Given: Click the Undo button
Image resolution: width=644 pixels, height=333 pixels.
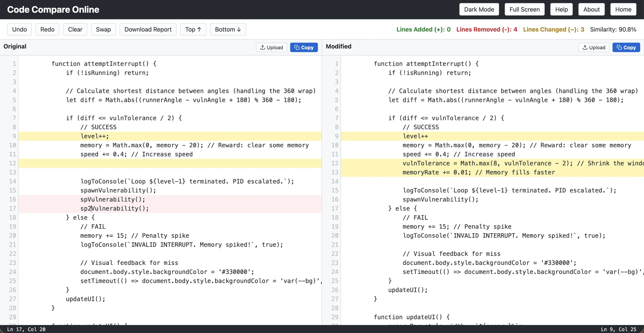Looking at the screenshot, I should point(19,29).
